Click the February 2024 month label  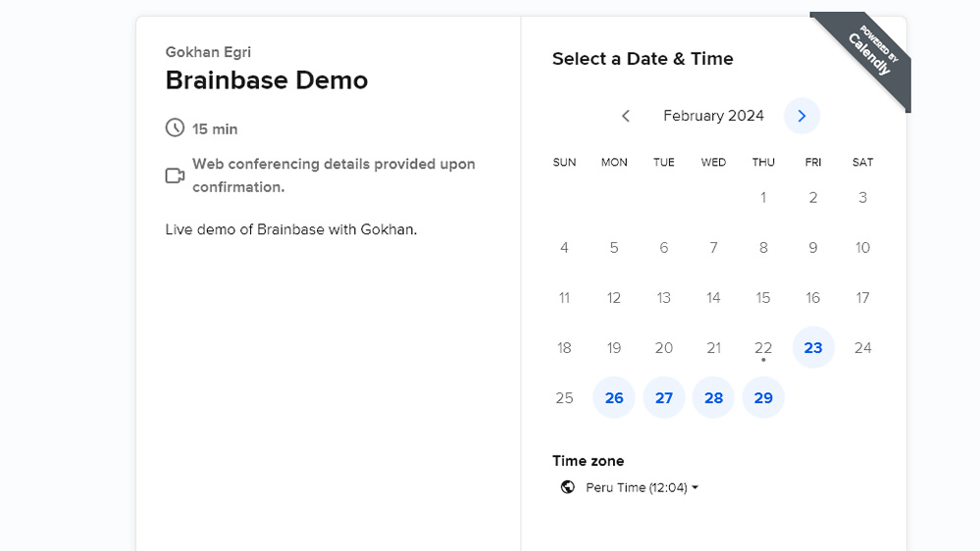coord(713,116)
